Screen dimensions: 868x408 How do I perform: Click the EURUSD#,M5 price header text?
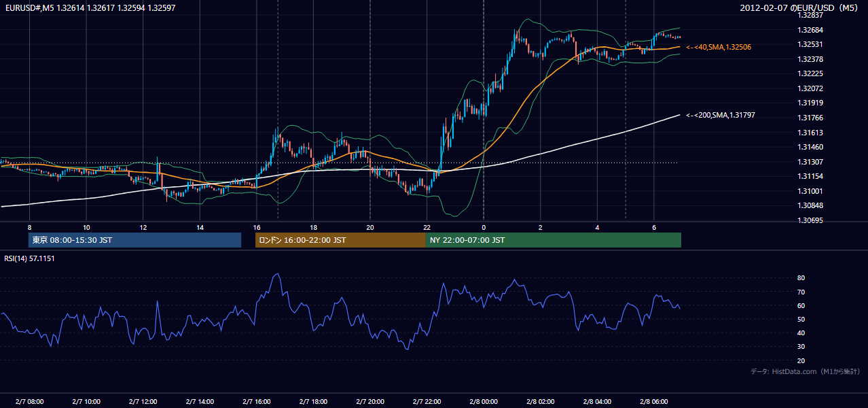tap(90, 7)
